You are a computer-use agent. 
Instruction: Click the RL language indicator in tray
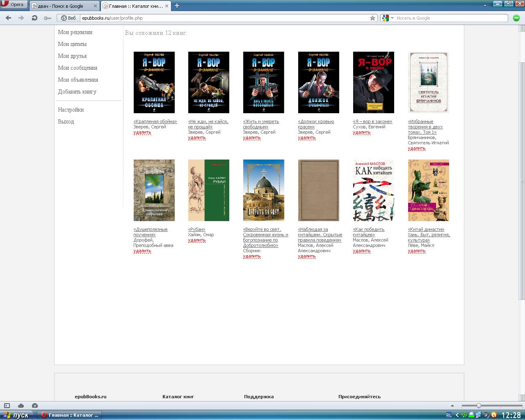[x=449, y=415]
